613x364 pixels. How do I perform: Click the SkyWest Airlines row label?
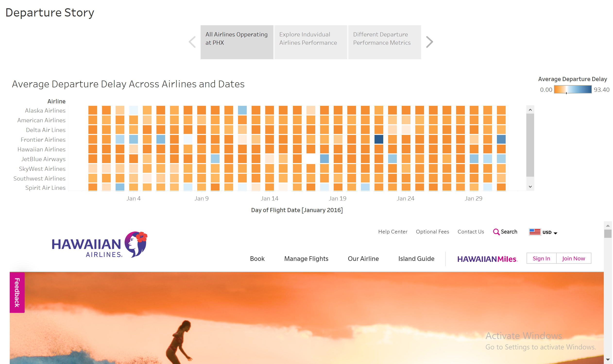42,169
